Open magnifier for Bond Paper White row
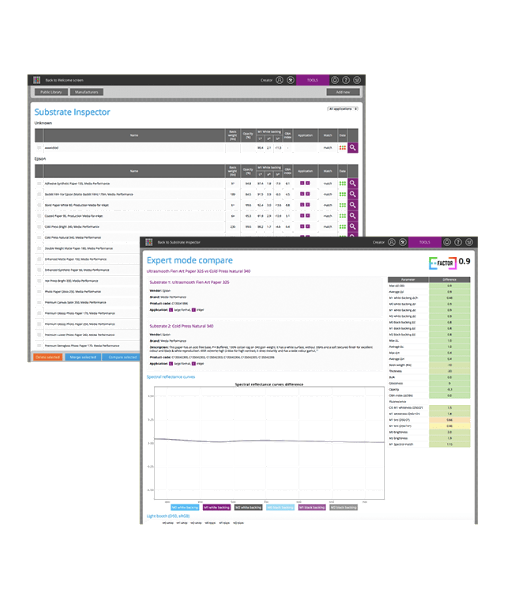The width and height of the screenshot is (505, 600). [x=353, y=205]
